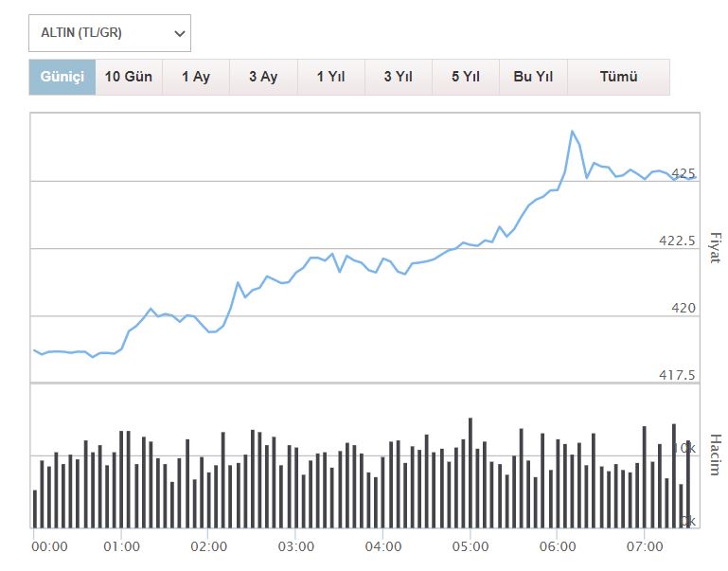728x571 pixels.
Task: Select the Güniçi tab
Action: tap(62, 77)
